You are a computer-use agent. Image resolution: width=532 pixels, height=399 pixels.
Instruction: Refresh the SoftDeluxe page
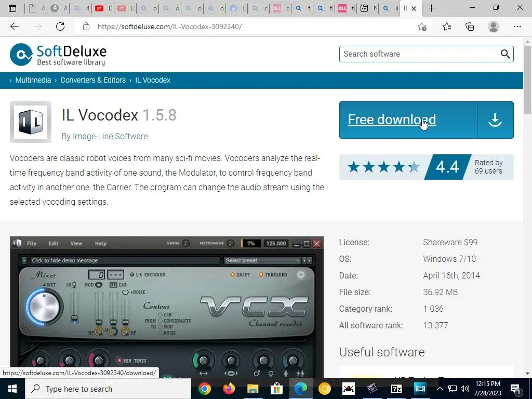click(60, 26)
